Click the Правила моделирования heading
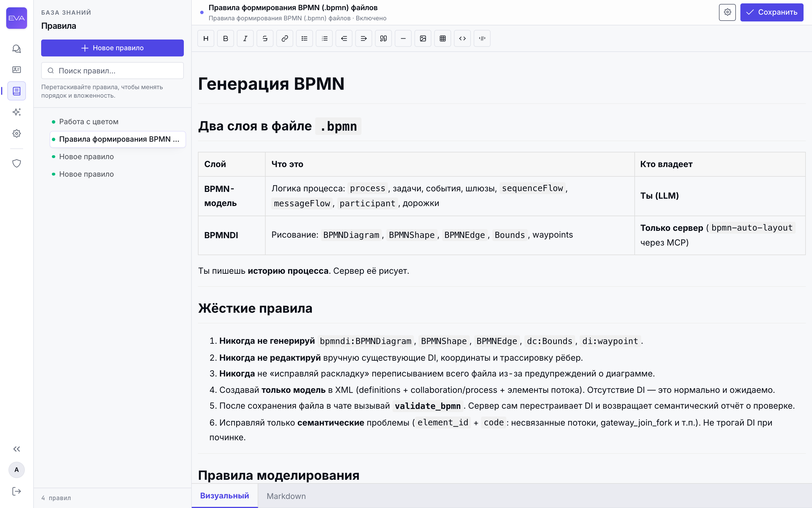This screenshot has height=508, width=812. (x=279, y=475)
